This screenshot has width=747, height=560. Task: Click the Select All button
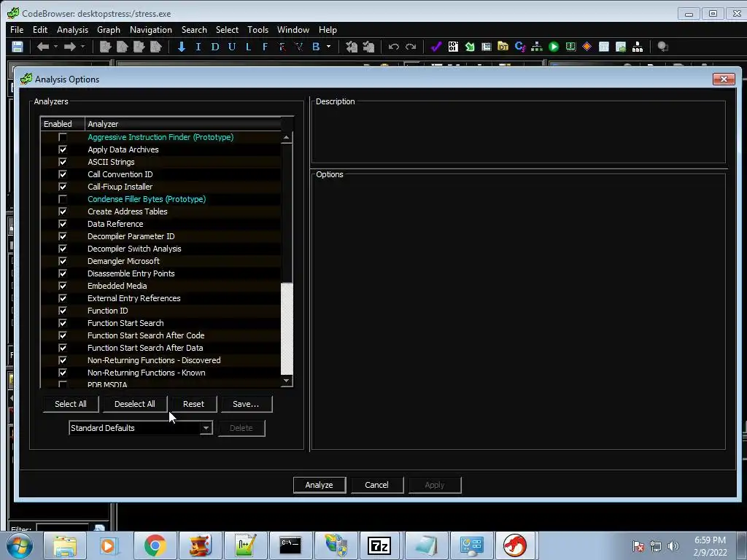(x=71, y=404)
